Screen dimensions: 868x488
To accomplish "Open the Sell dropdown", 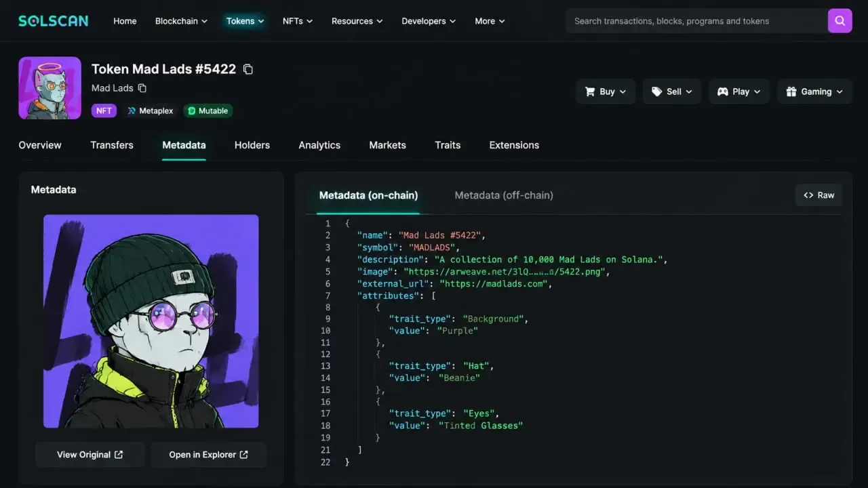I will coord(672,91).
